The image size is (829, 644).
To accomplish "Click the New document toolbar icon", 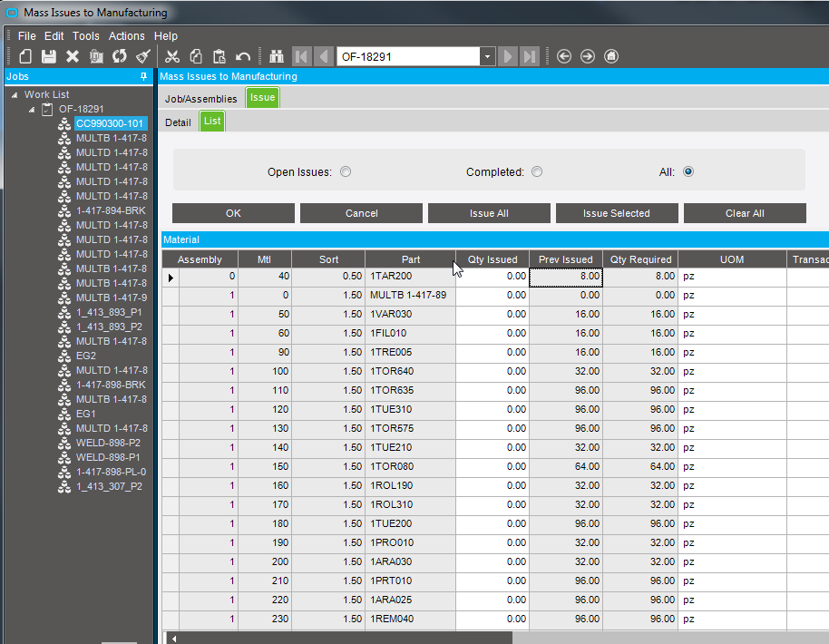I will pyautogui.click(x=25, y=56).
